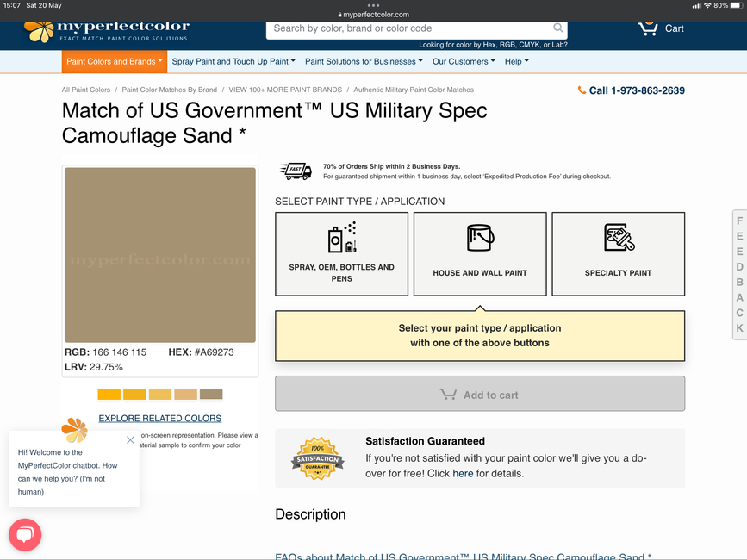Screen dimensions: 747x560
Task: Click the phone icon beside Call number
Action: tap(582, 90)
